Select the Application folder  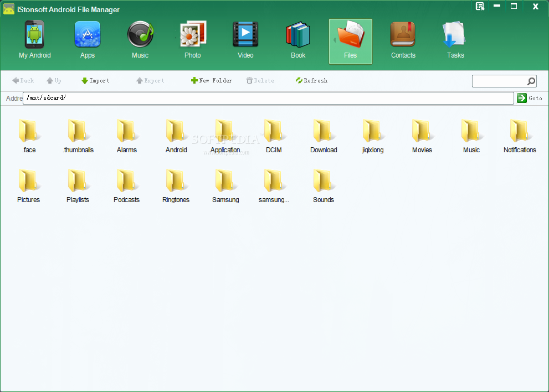click(225, 136)
